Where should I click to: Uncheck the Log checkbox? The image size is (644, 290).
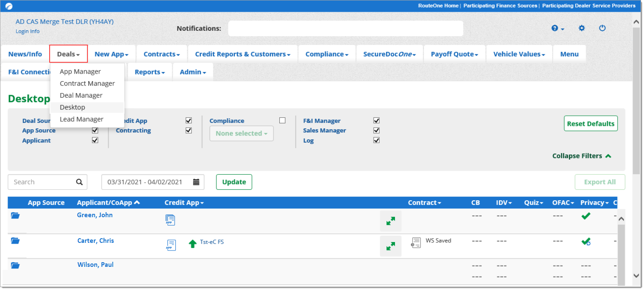pos(376,140)
